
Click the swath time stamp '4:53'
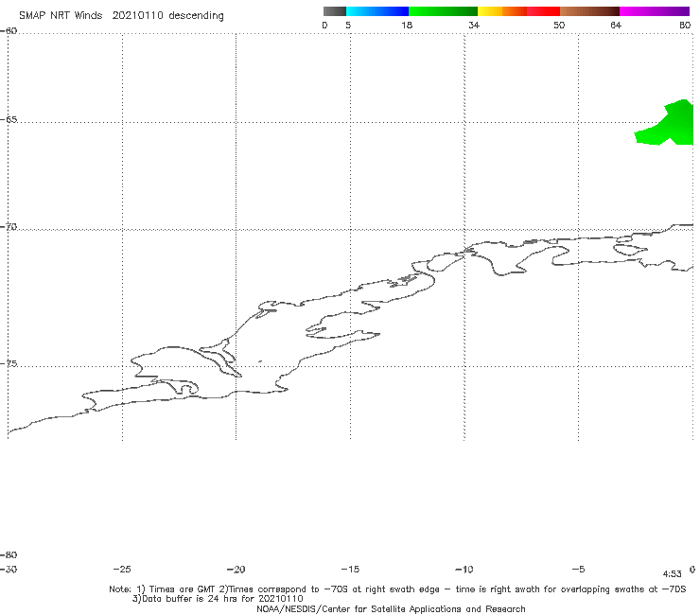672,574
